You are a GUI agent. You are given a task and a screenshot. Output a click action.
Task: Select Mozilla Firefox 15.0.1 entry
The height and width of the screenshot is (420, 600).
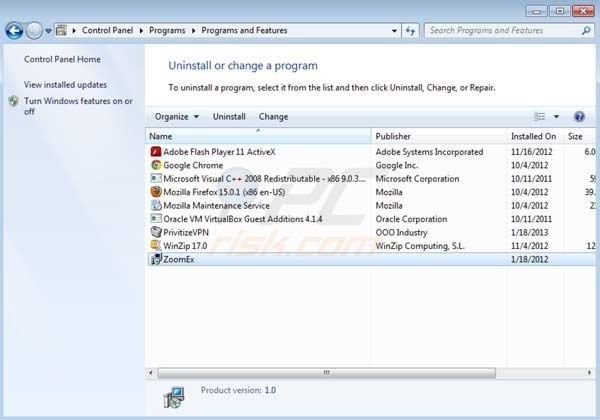(x=224, y=192)
